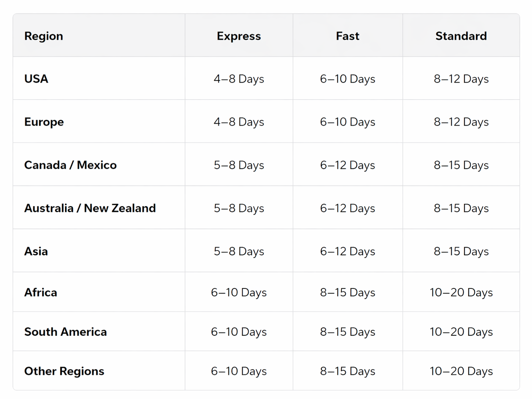Click the USA Express delivery time cell

pyautogui.click(x=239, y=79)
